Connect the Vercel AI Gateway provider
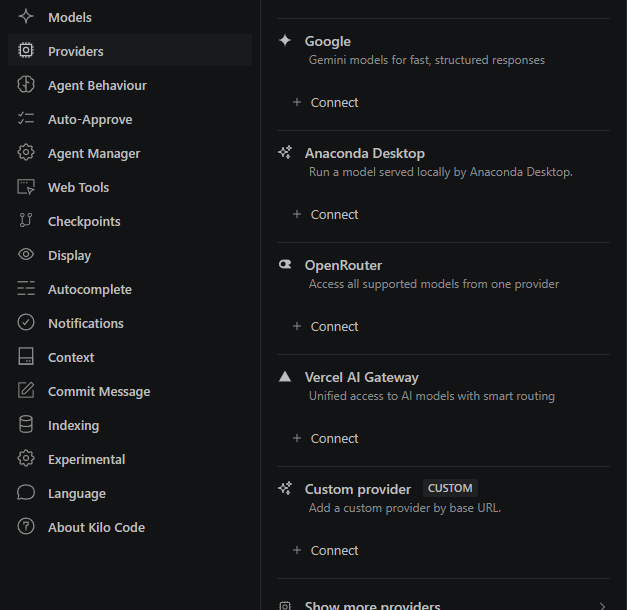This screenshot has width=627, height=610. coord(325,438)
